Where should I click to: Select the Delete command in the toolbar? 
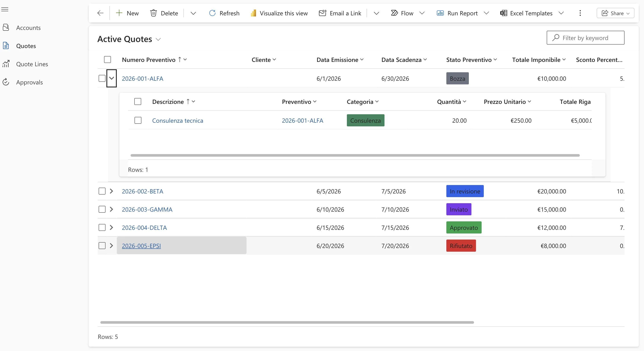164,13
